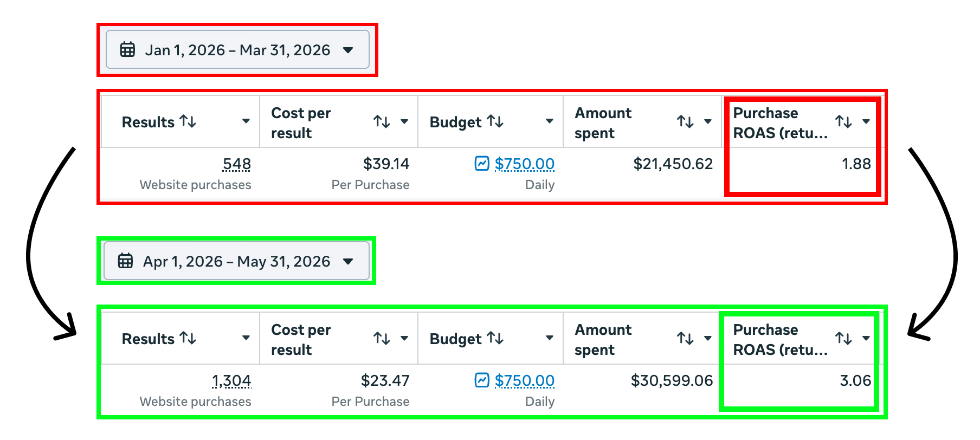Open Apr 1 – May 31, 2026 date dropdown
980x440 pixels.
pos(236,261)
